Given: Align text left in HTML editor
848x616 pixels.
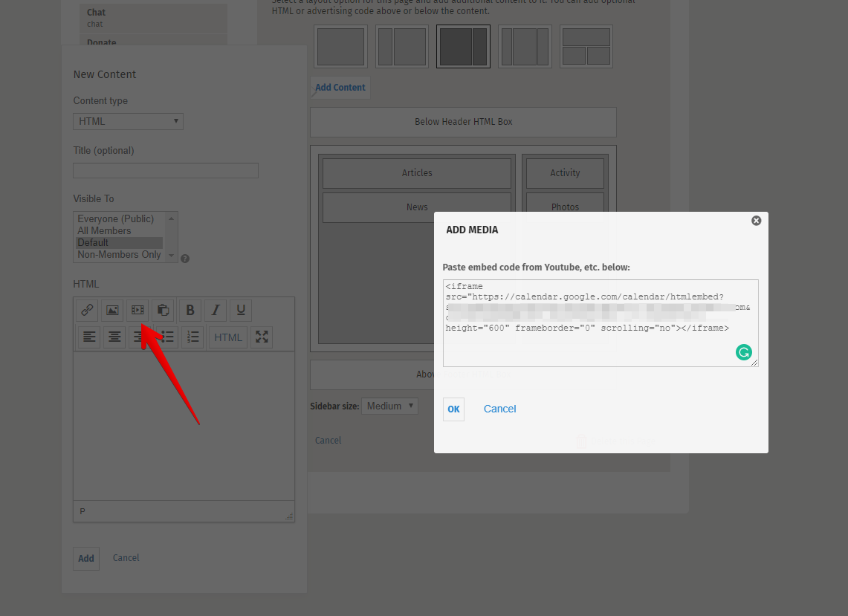Looking at the screenshot, I should pyautogui.click(x=89, y=337).
